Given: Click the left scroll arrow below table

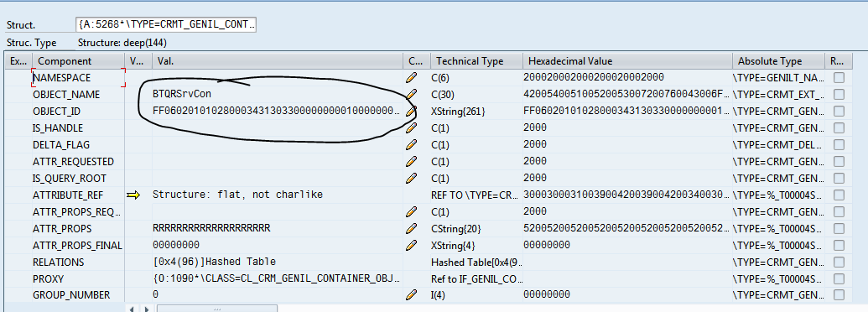Looking at the screenshot, I should point(132,309).
